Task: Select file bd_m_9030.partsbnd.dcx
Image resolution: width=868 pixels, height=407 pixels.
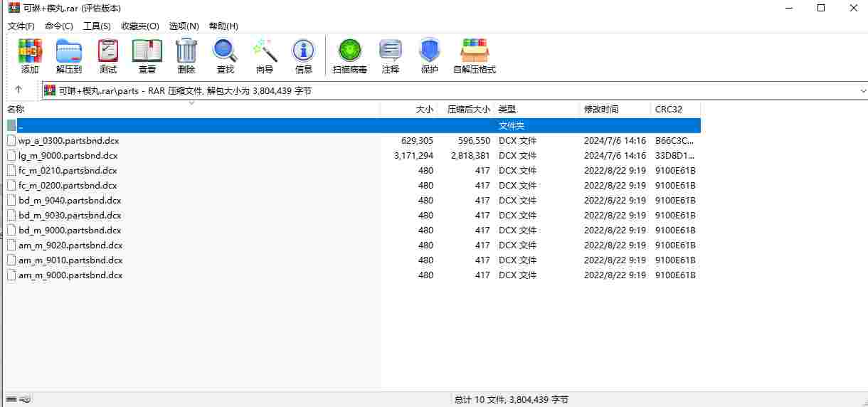Action: coord(70,216)
